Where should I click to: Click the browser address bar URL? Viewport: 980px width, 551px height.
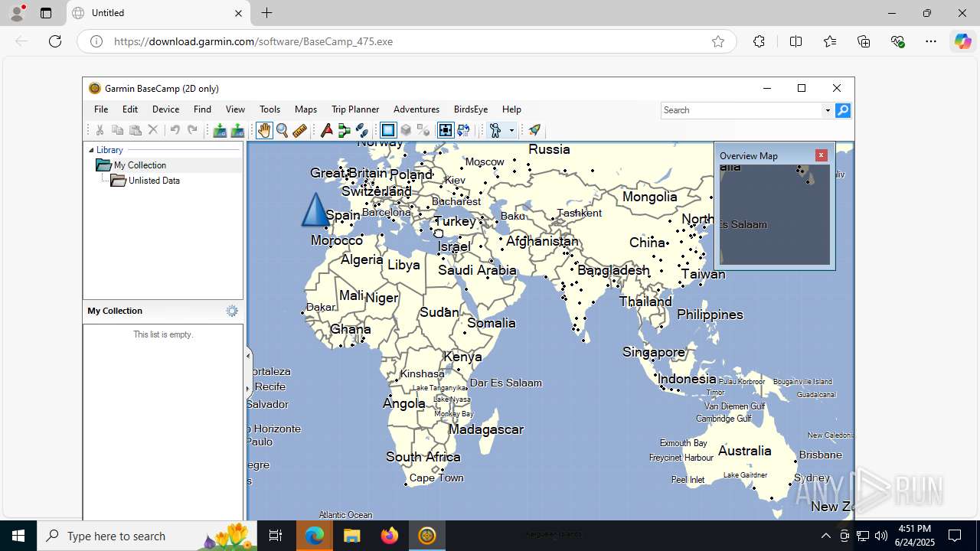[x=253, y=41]
